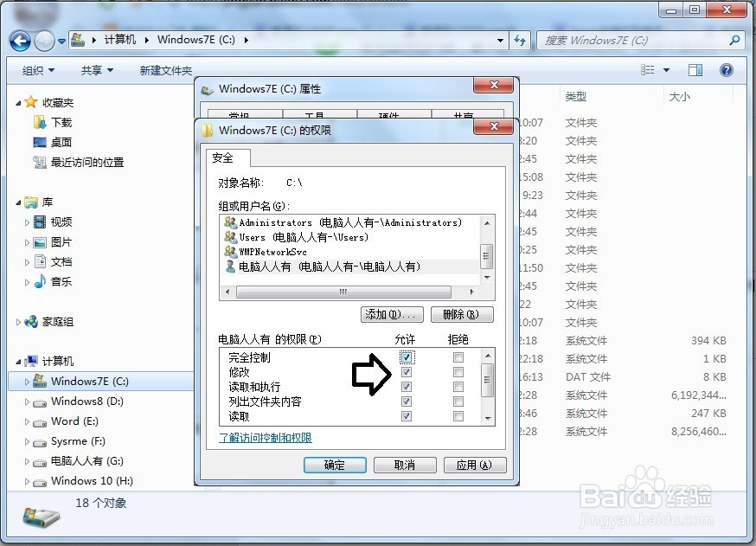Screen dimensions: 756x546
Task: Expand the 图片 library node
Action: pyautogui.click(x=27, y=242)
